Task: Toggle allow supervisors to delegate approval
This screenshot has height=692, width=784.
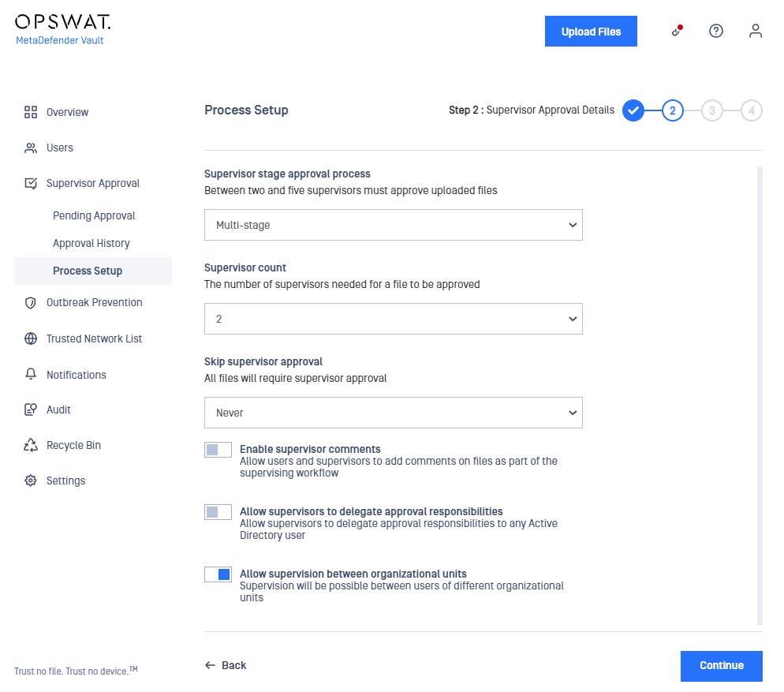Action: pyautogui.click(x=218, y=512)
